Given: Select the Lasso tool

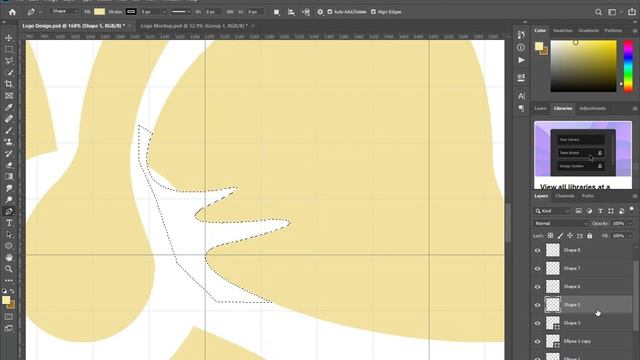Looking at the screenshot, I should (x=9, y=61).
